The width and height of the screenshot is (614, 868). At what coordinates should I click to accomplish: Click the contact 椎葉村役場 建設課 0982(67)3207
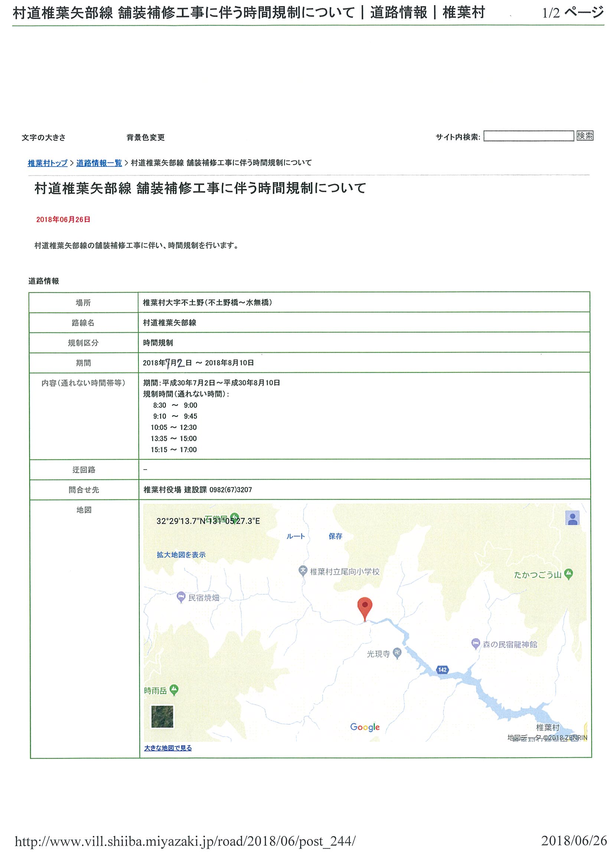point(197,490)
